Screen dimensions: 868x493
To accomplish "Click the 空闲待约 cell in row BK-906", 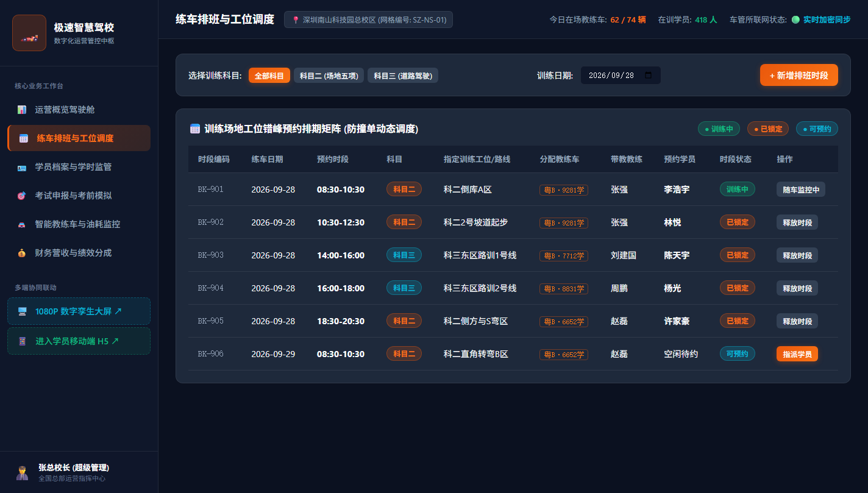I will coord(681,354).
